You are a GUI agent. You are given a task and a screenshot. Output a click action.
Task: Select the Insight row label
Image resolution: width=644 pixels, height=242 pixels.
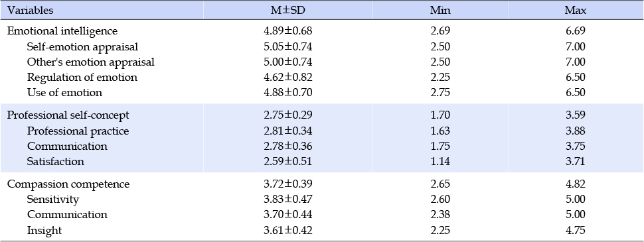pos(44,231)
